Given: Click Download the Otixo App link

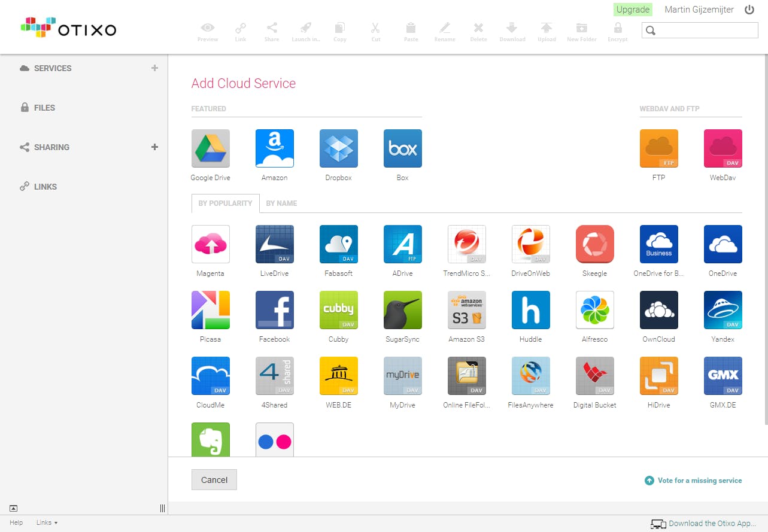Looking at the screenshot, I should tap(704, 524).
